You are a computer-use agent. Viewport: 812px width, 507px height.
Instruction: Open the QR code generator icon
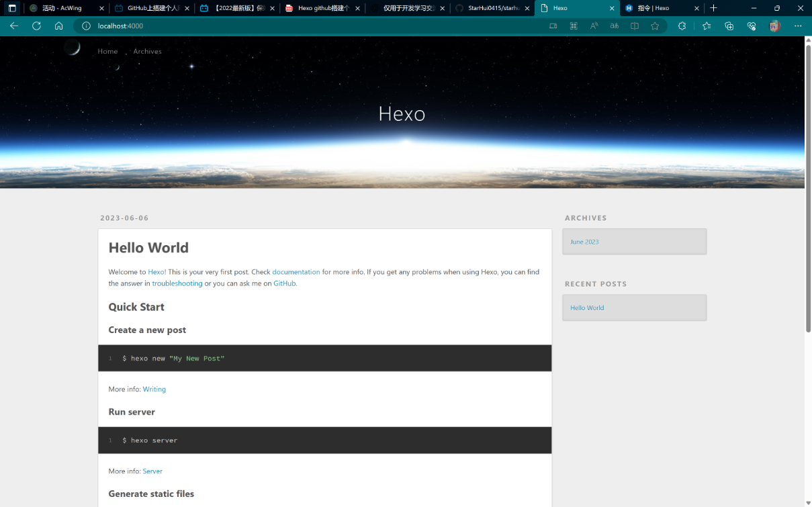coord(574,26)
